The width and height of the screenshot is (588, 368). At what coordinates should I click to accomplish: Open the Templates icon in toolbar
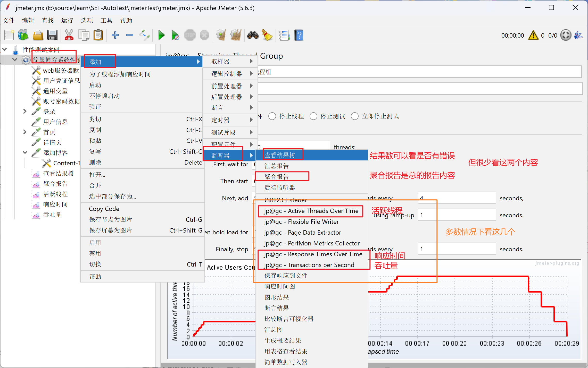[x=23, y=35]
